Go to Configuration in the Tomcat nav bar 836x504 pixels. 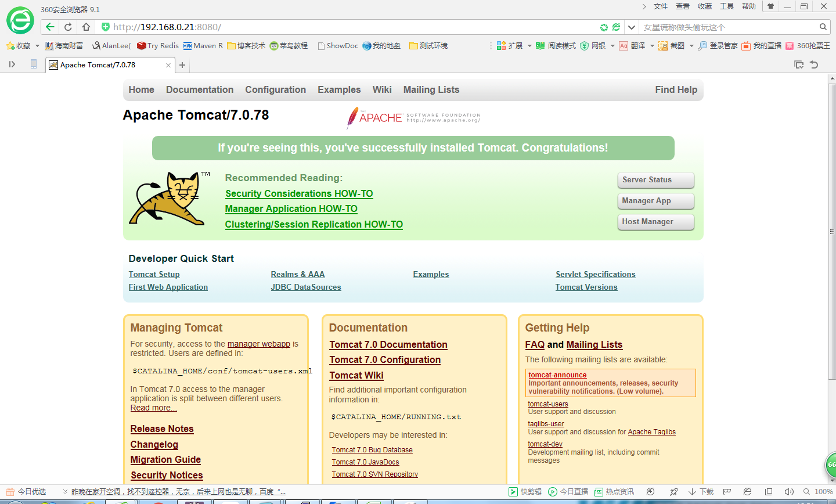[x=275, y=89]
